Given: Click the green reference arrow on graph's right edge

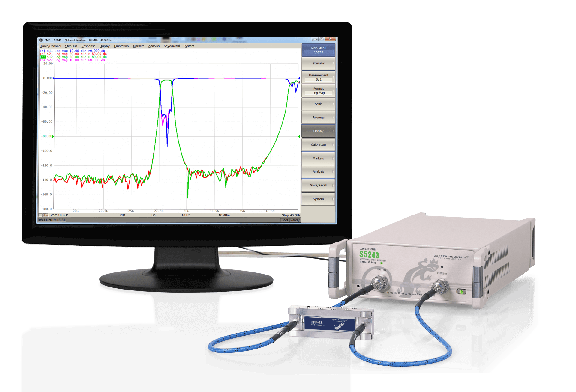Looking at the screenshot, I should [x=299, y=137].
